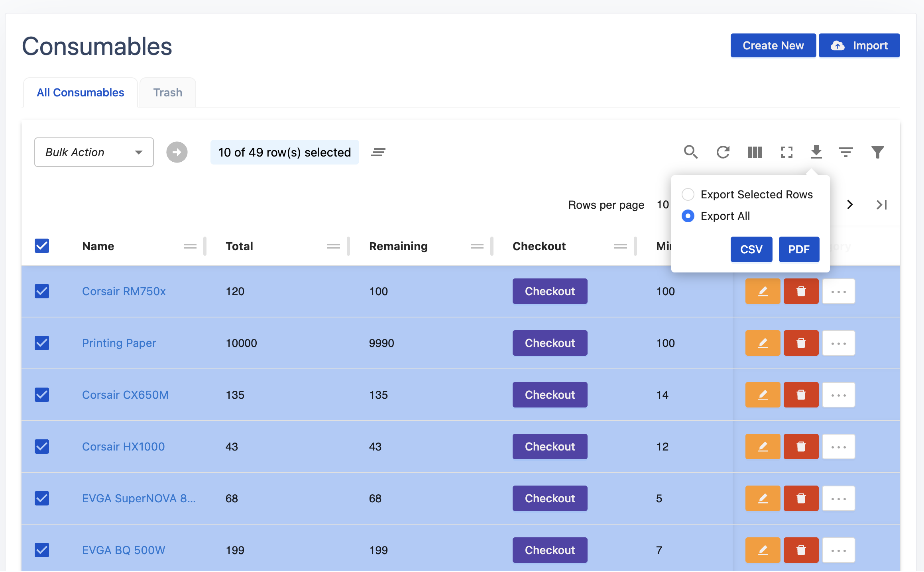Uncheck the Corsair CX650M checkbox

click(x=42, y=395)
